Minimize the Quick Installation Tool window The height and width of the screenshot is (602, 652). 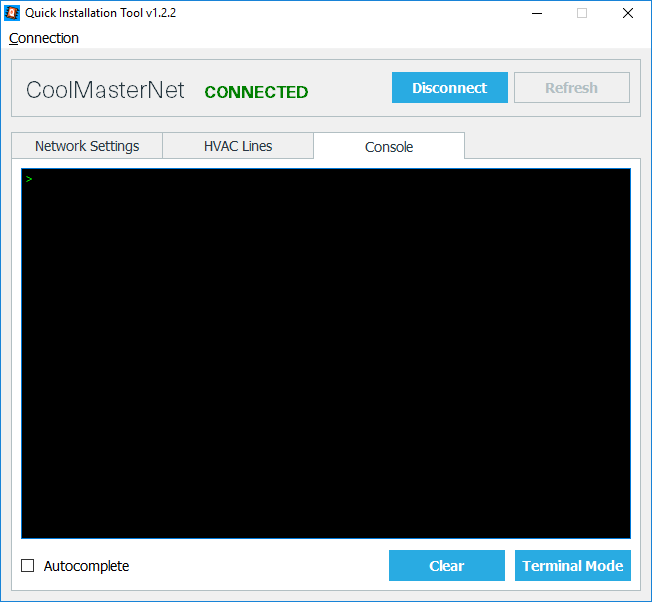pyautogui.click(x=536, y=13)
